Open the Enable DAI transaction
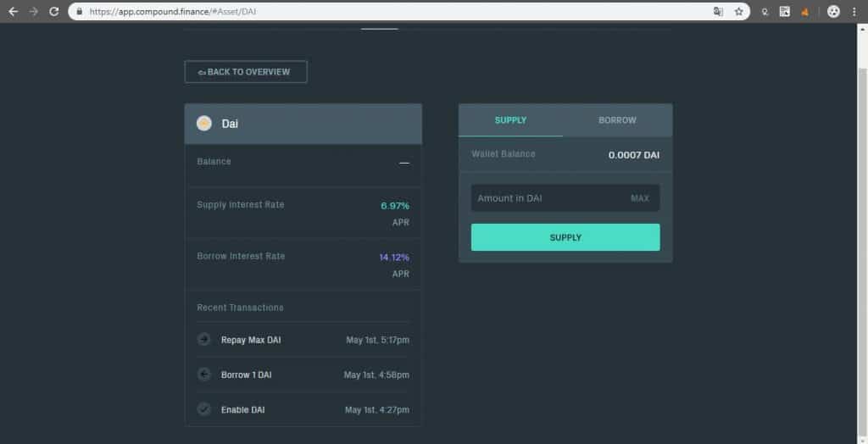Screen dimensions: 868x444 coord(303,409)
